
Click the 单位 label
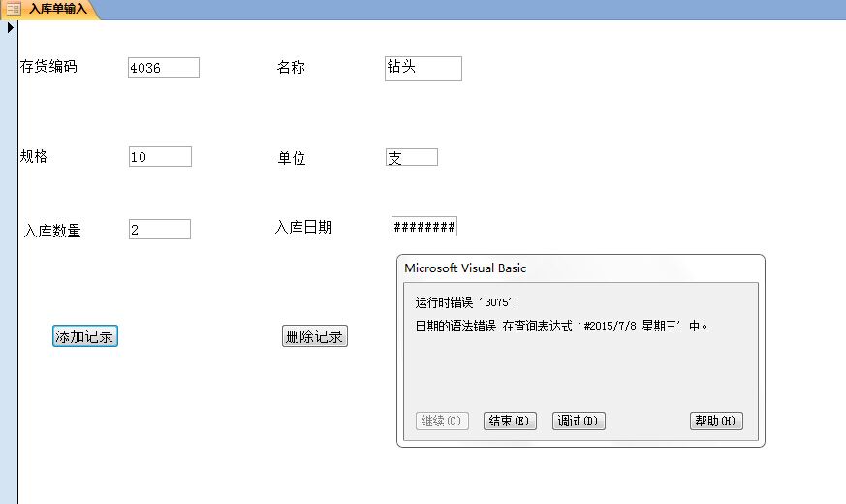click(x=292, y=158)
